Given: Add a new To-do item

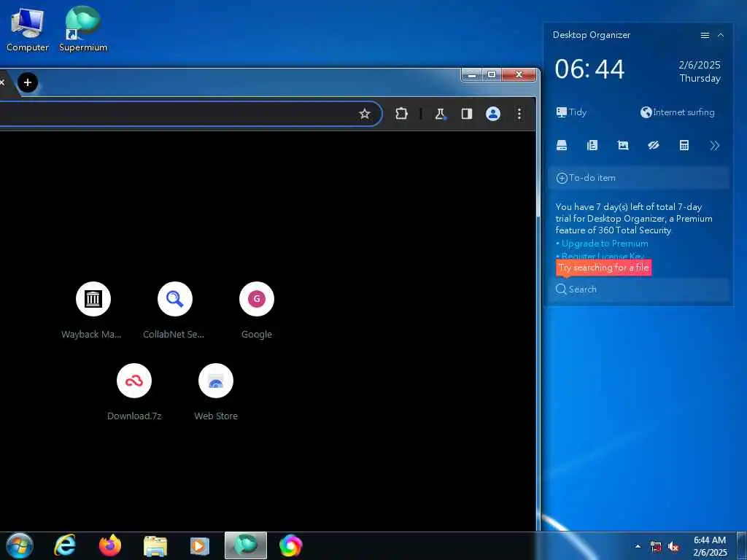Looking at the screenshot, I should coord(638,178).
